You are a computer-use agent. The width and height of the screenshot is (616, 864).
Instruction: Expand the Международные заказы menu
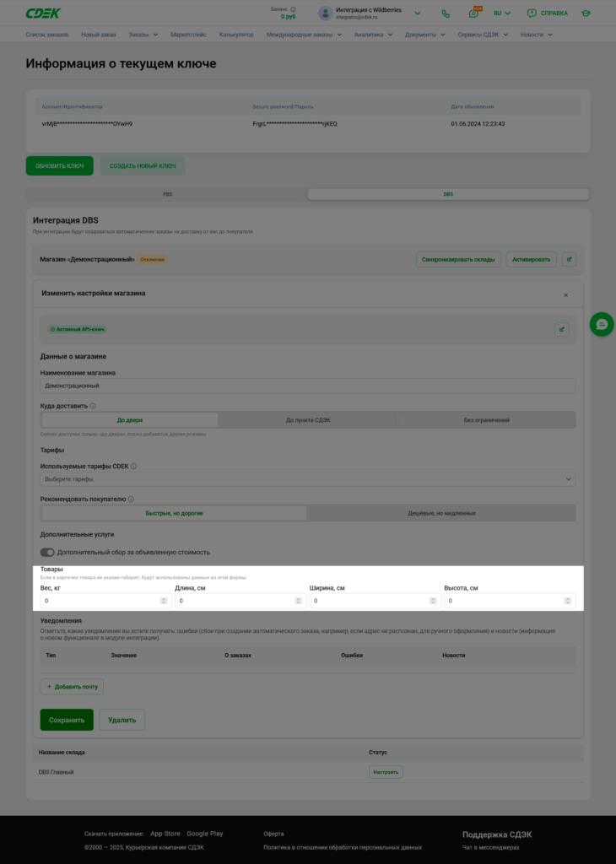click(304, 35)
